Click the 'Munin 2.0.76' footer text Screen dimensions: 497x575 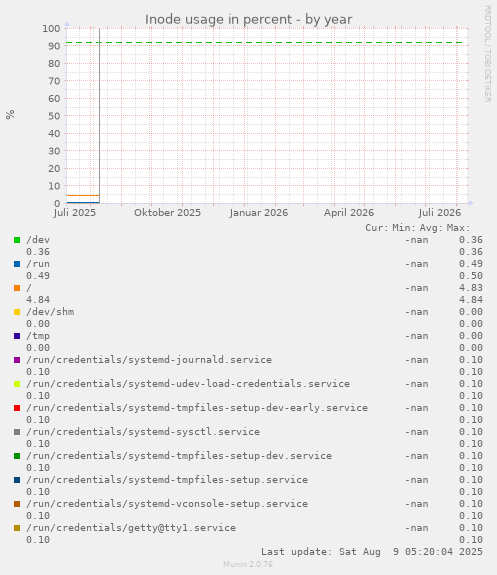(248, 564)
